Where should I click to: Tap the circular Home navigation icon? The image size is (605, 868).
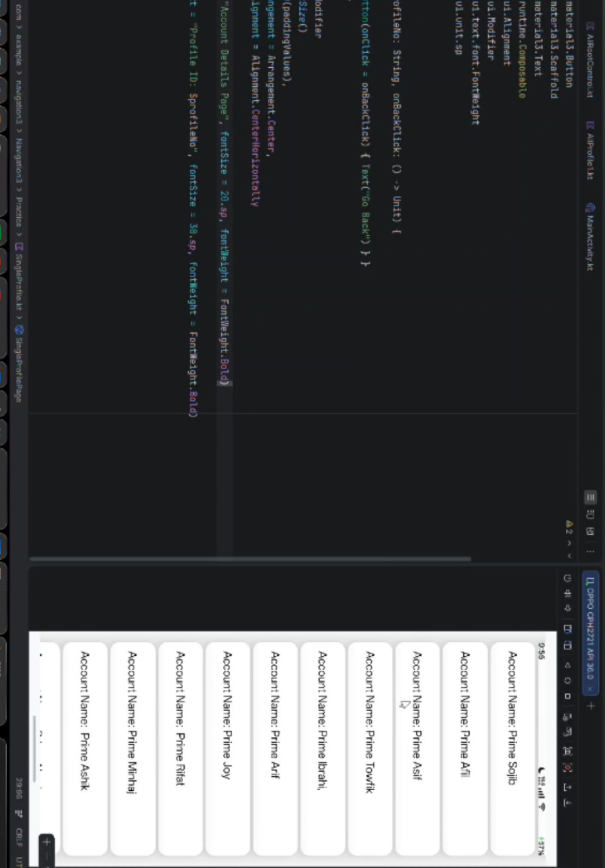pyautogui.click(x=567, y=680)
